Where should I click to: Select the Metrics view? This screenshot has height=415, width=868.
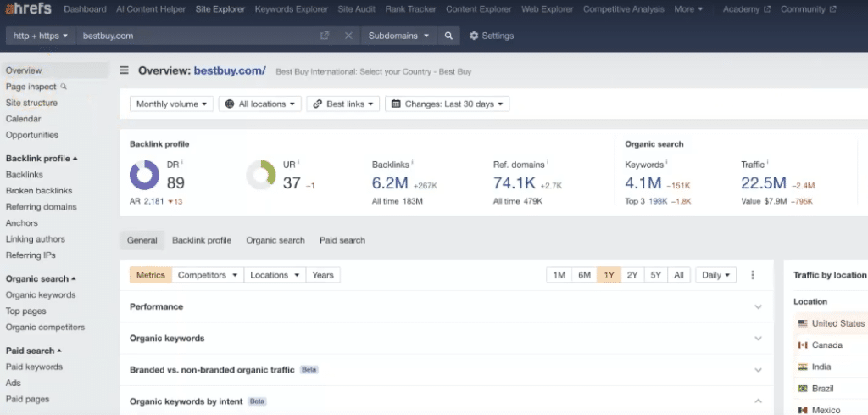pos(151,275)
